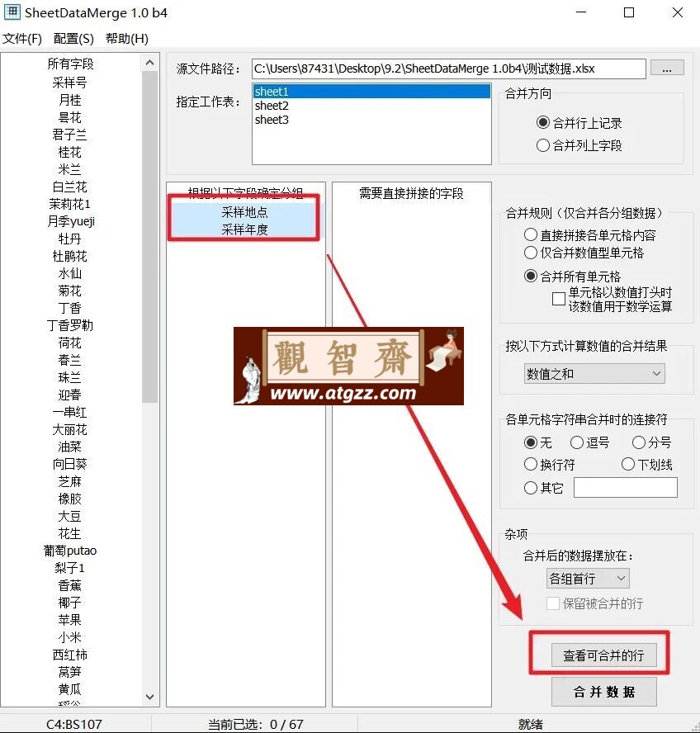Select 茉莉花1 in field list
The width and height of the screenshot is (700, 733).
(70, 204)
